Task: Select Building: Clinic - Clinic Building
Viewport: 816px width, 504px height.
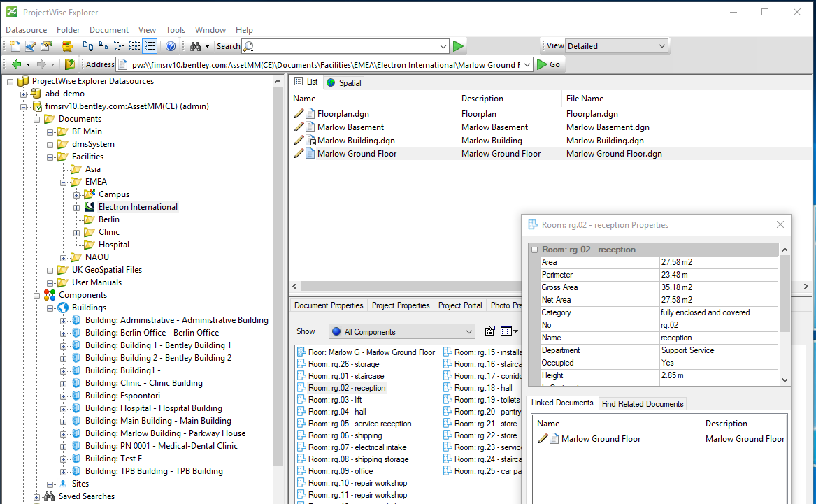Action: (x=143, y=383)
